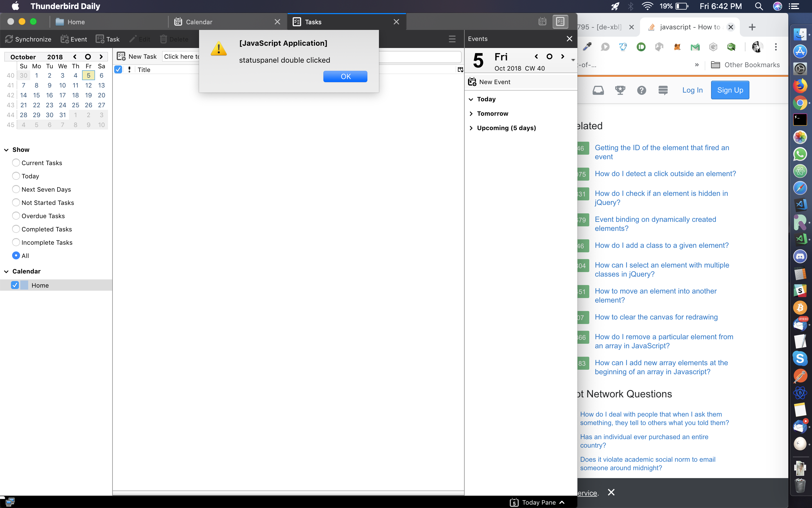Open Discord from the Dock
Viewport: 812px width, 508px height.
coord(800,256)
